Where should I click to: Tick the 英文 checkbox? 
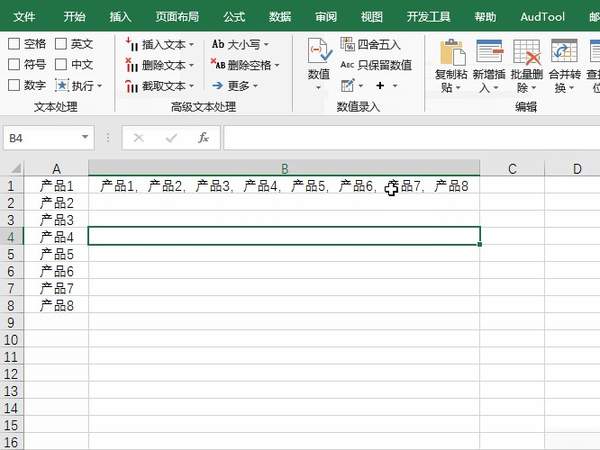(x=61, y=44)
